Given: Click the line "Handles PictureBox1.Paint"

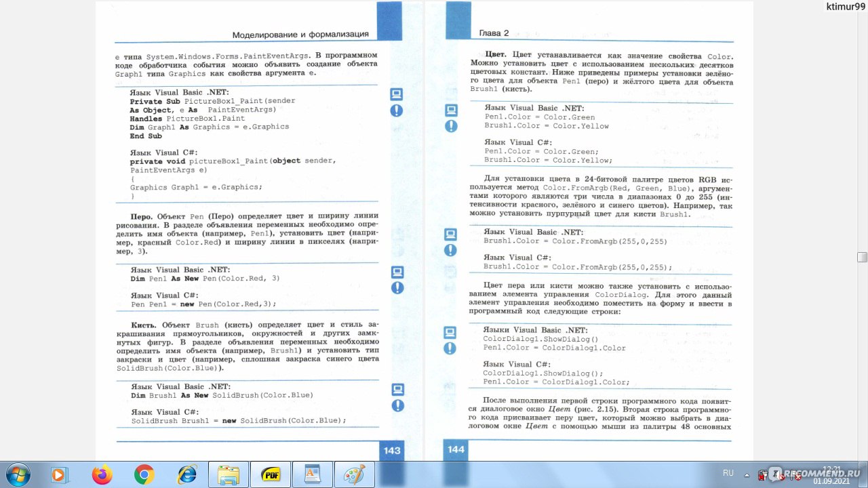Looking at the screenshot, I should (187, 118).
